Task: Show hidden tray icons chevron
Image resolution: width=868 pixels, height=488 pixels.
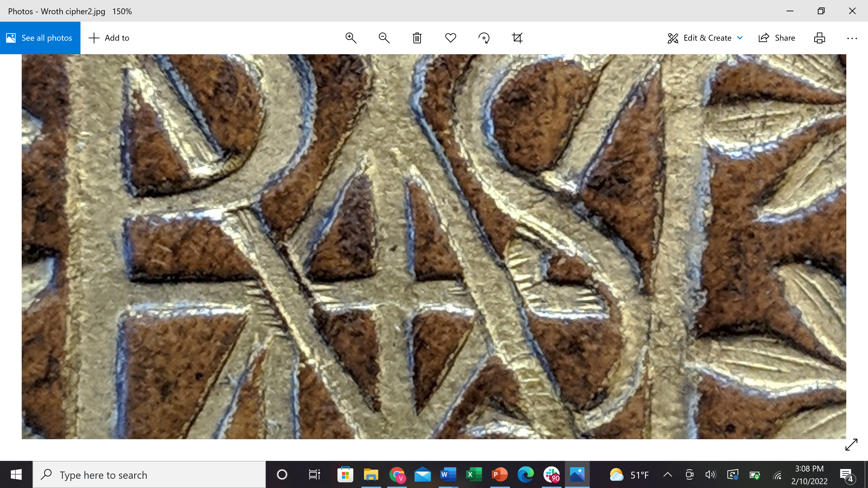Action: [668, 475]
